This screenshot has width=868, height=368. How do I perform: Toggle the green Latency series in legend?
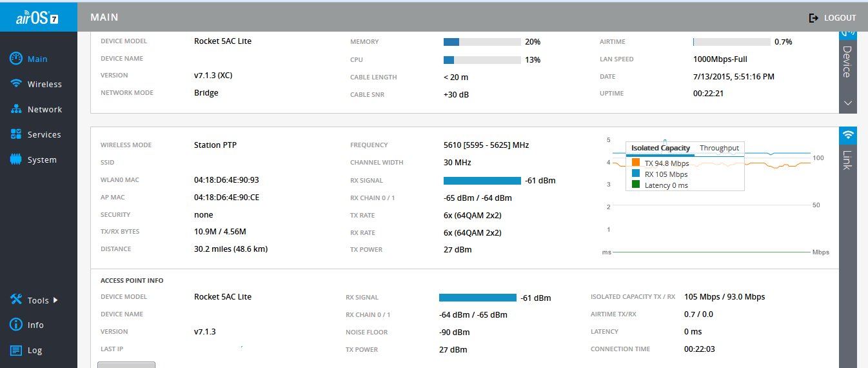636,185
